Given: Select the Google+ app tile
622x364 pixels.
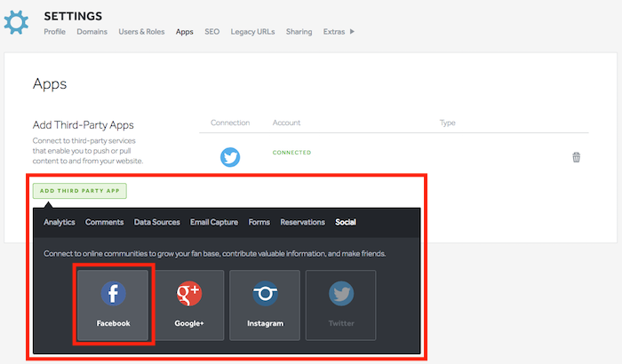Looking at the screenshot, I should click(188, 305).
